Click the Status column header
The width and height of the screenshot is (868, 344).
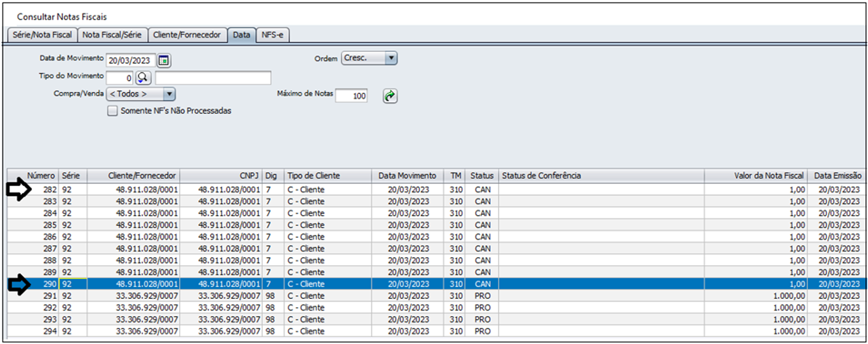[x=482, y=176]
